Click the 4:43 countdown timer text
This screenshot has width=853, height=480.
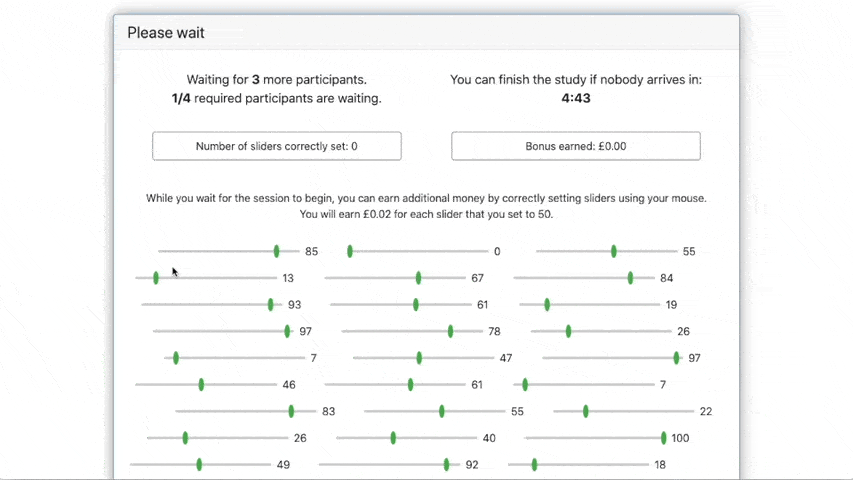(x=575, y=98)
